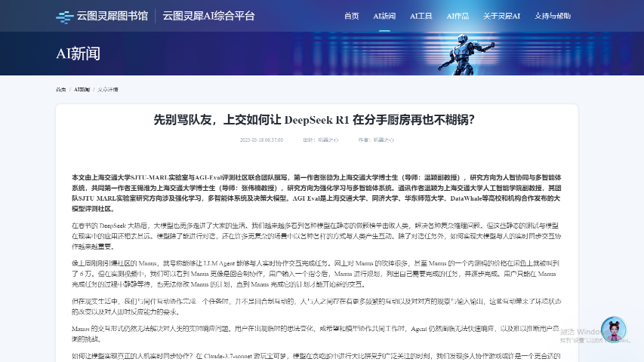
Task: Click the robot image in banner
Action: click(466, 54)
